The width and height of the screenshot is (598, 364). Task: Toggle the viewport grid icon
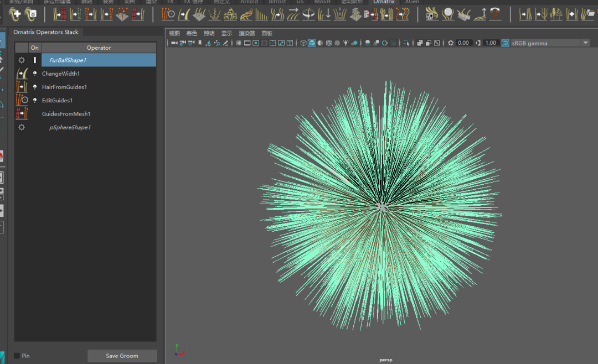coord(239,43)
